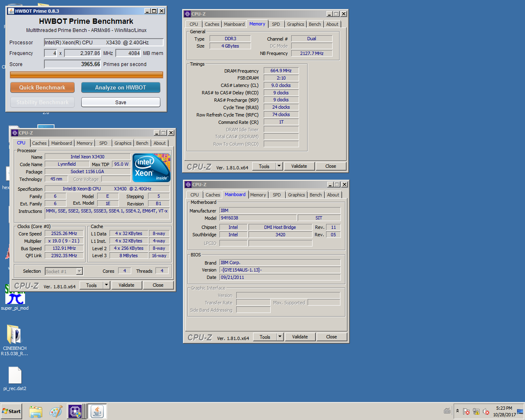Screen dimensions: 525x420
Task: Click the muted volume tray icon
Action: [x=486, y=411]
